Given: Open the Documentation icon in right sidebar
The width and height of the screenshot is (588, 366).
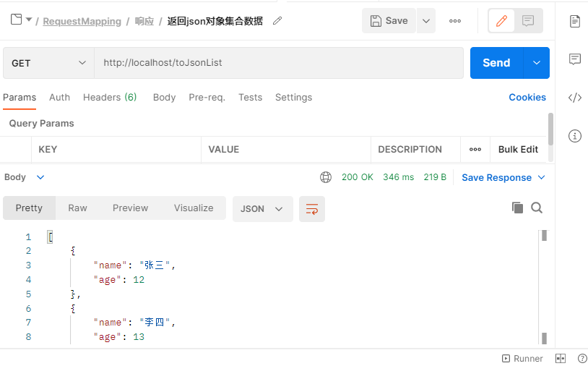Looking at the screenshot, I should [x=575, y=21].
